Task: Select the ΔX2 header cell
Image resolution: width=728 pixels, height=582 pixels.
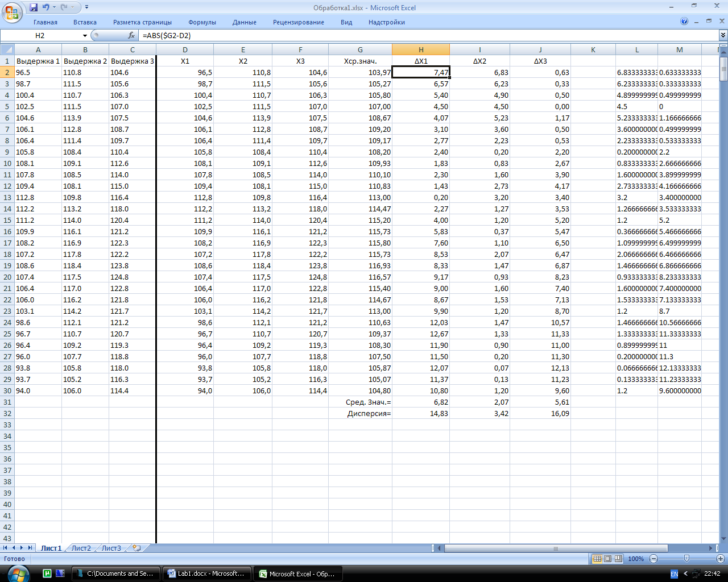Action: click(479, 61)
